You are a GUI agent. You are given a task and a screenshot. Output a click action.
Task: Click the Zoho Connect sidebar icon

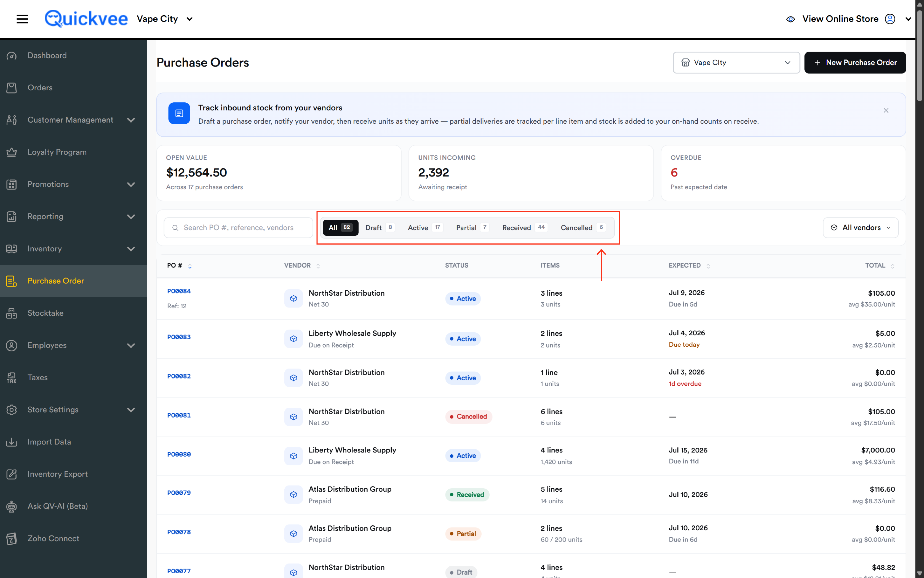click(12, 538)
